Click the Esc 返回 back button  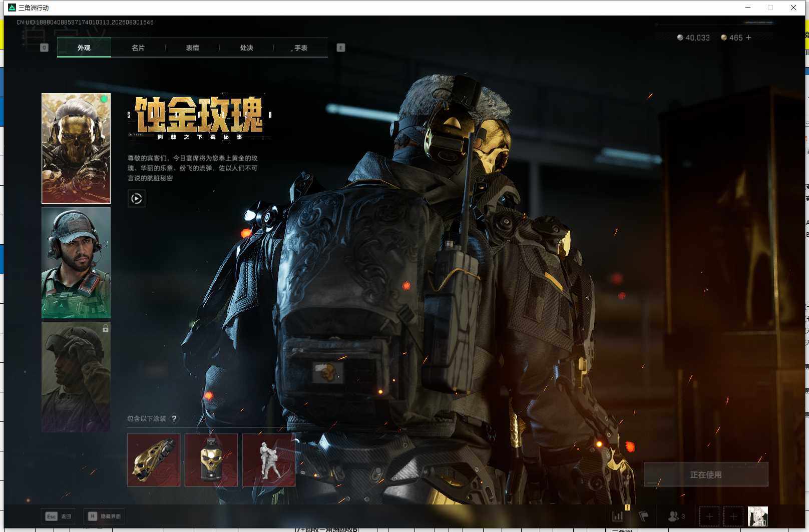point(59,516)
